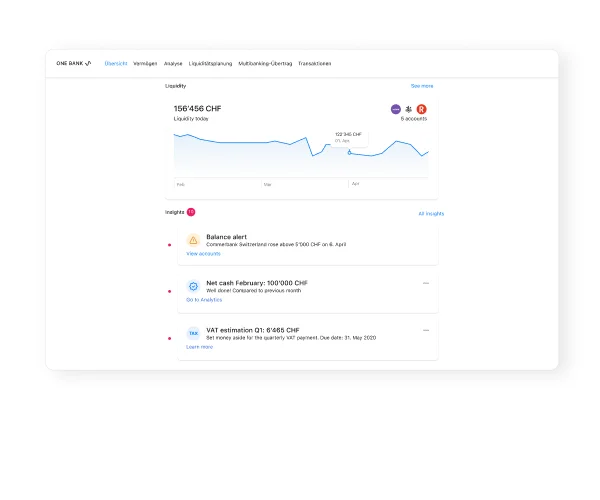Screen dimensions: 600x500
Task: Click the chart data point at 01. Apr
Action: coord(349,152)
